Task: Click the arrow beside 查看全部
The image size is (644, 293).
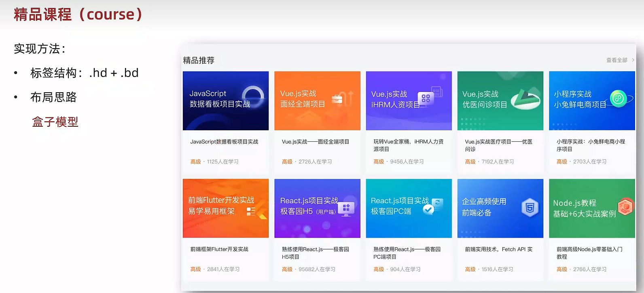Action: (633, 60)
